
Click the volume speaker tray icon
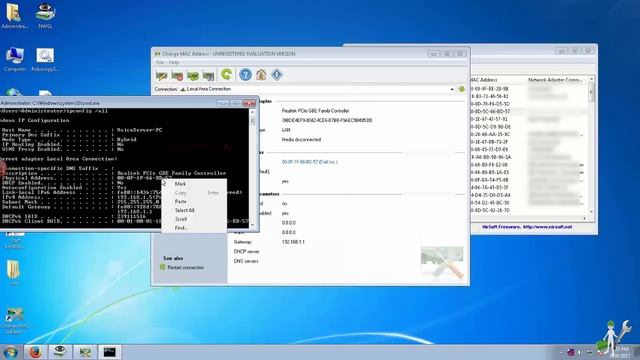coord(580,352)
